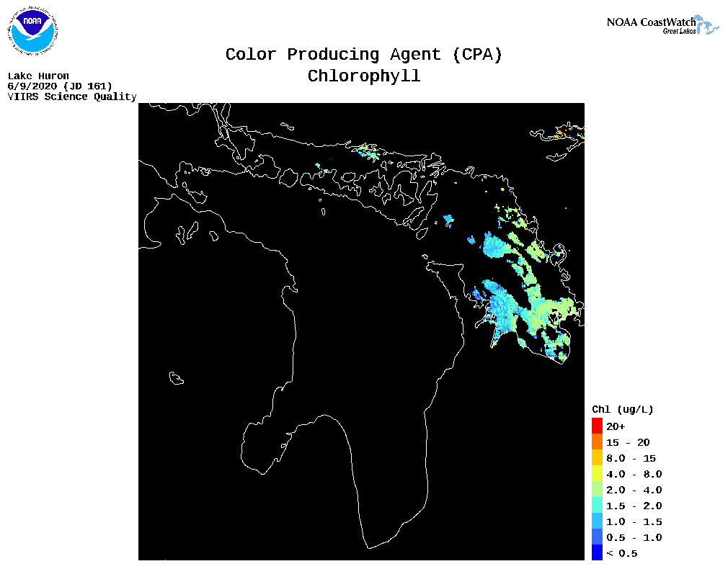Click the yellow 4.0 - 8.0 legend swatch
The height and width of the screenshot is (569, 728).
[x=597, y=473]
